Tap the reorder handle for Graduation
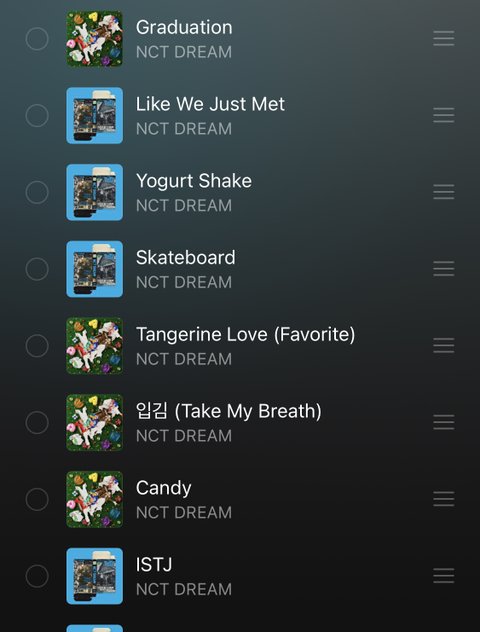 pos(444,39)
